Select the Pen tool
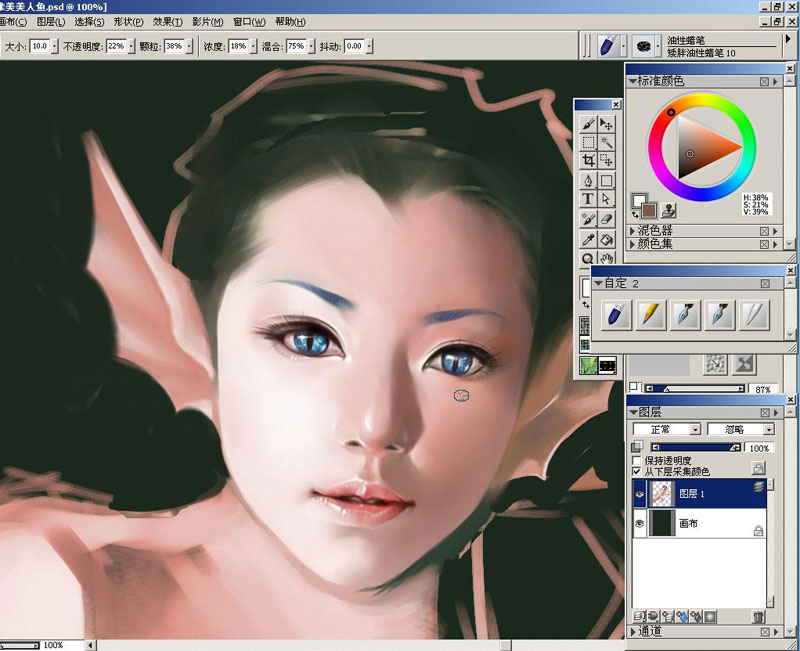Viewport: 800px width, 651px height. click(x=588, y=181)
